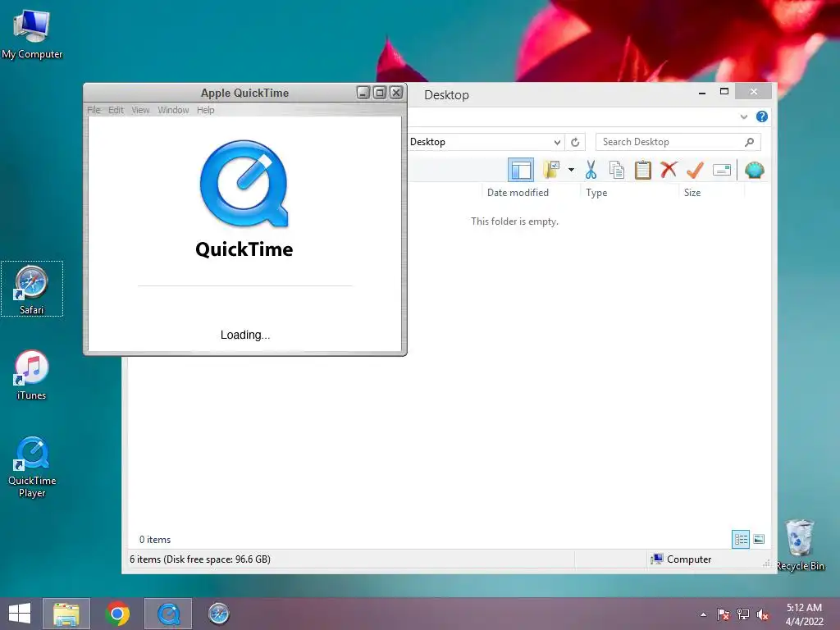
Task: Close the Apple QuickTime window
Action: (x=396, y=93)
